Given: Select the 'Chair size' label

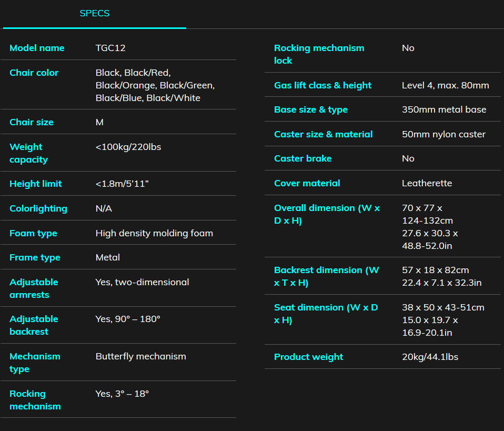Looking at the screenshot, I should pyautogui.click(x=32, y=122).
